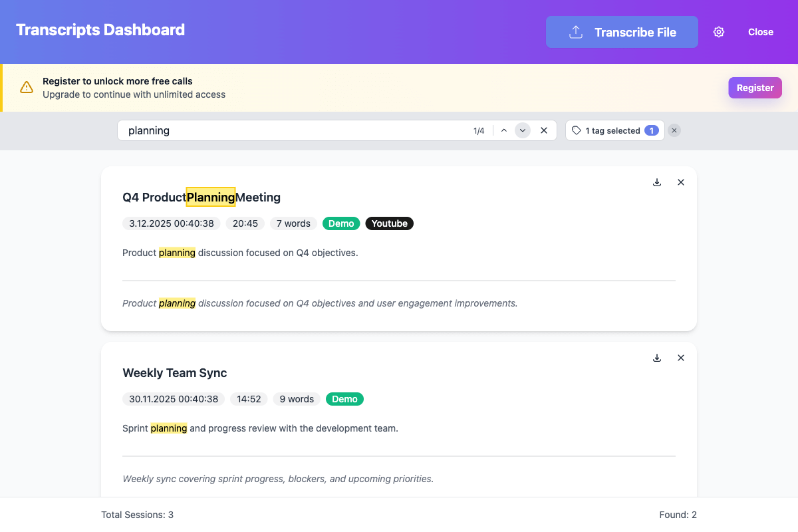Download the Q4 Product Planning Meeting transcript
Image resolution: width=798 pixels, height=532 pixels.
point(657,182)
